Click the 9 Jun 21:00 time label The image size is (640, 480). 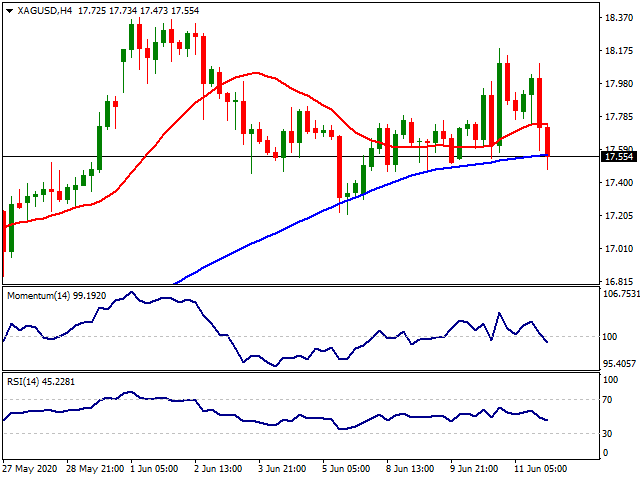coord(474,469)
